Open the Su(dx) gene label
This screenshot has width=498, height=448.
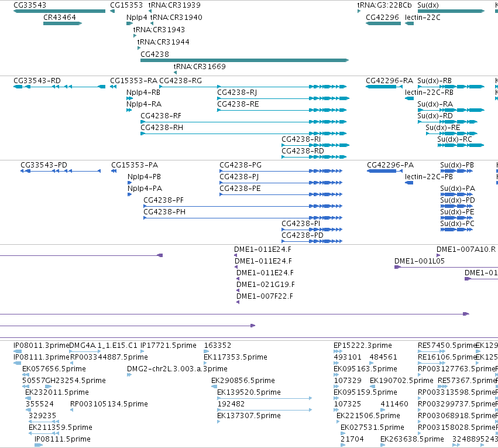point(428,5)
